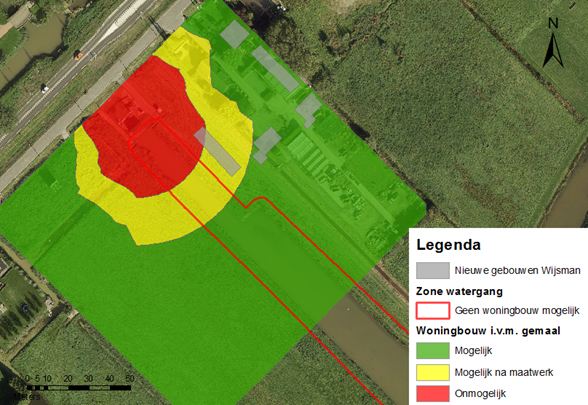Viewport: 588px width, 405px height.
Task: Click the scale bar in meters
Action: tap(79, 386)
